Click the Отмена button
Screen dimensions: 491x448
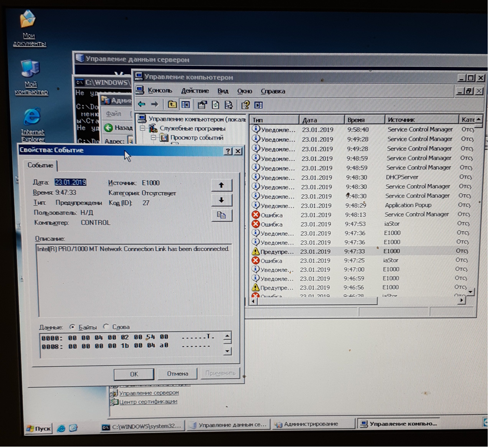(178, 374)
